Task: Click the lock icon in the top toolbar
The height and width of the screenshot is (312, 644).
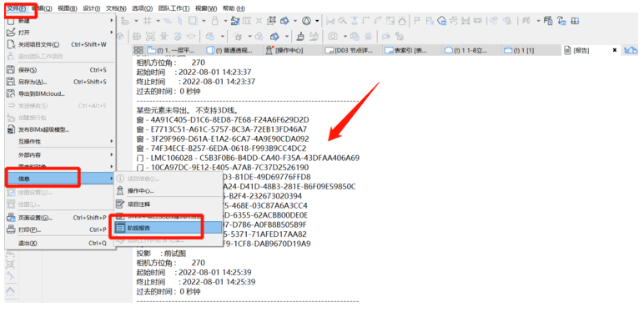Action: [x=214, y=21]
